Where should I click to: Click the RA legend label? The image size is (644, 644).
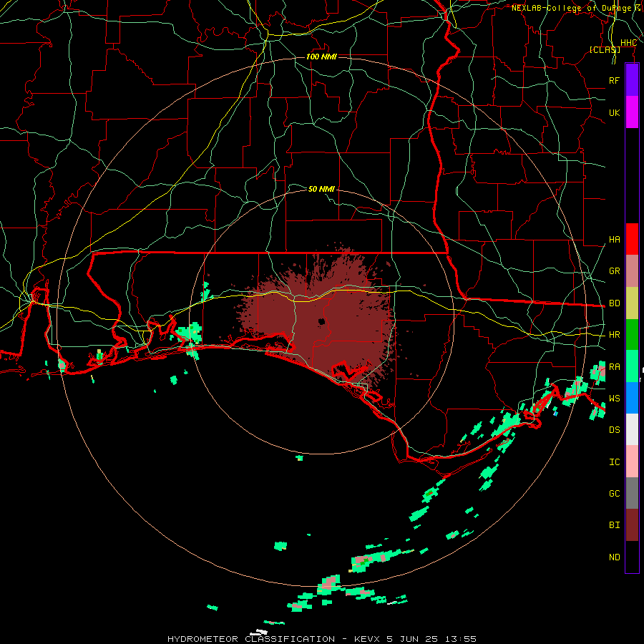tap(614, 367)
